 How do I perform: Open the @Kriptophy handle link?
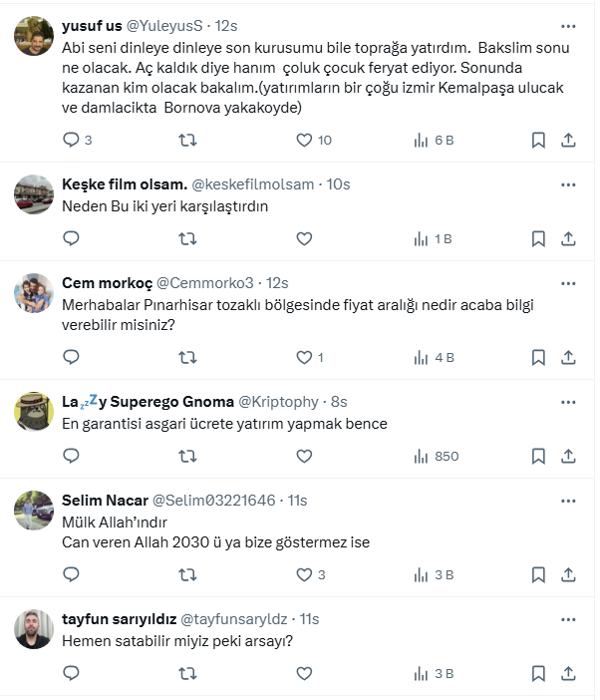(278, 401)
